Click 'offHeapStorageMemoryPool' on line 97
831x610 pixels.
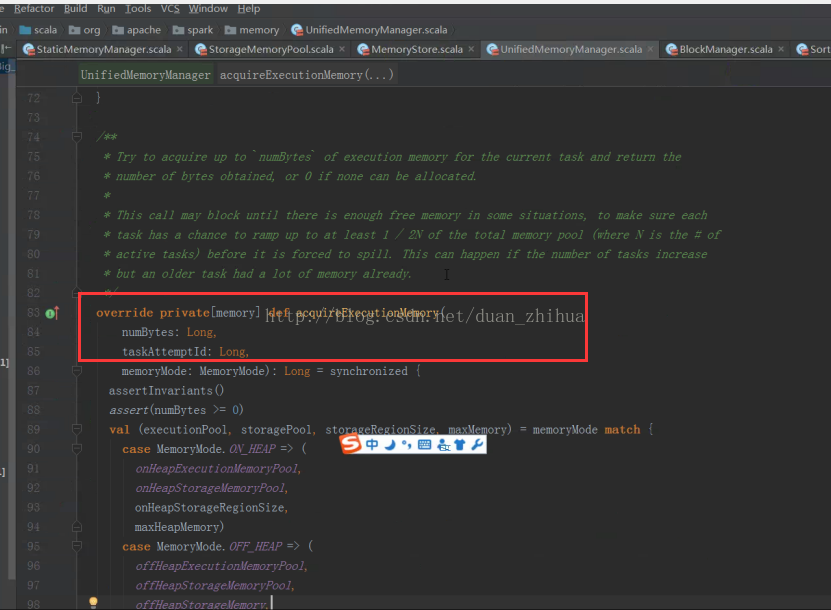pos(214,586)
